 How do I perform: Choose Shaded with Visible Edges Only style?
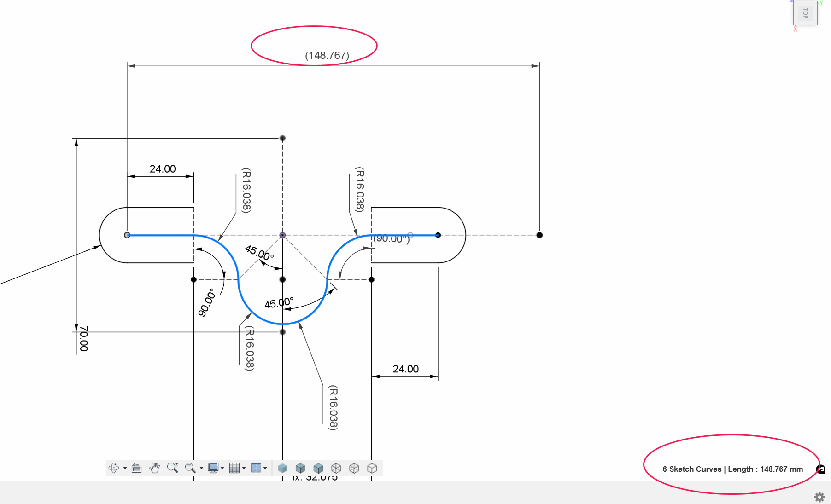click(318, 468)
